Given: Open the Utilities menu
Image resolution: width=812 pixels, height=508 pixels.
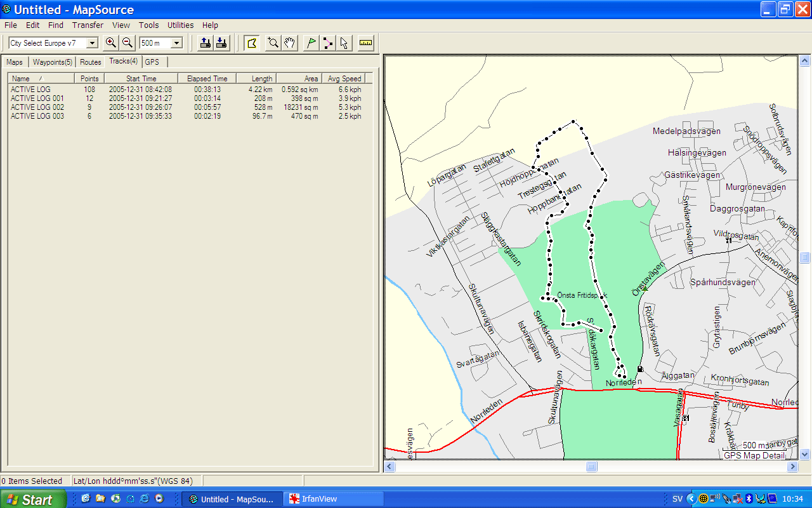Looking at the screenshot, I should point(181,25).
